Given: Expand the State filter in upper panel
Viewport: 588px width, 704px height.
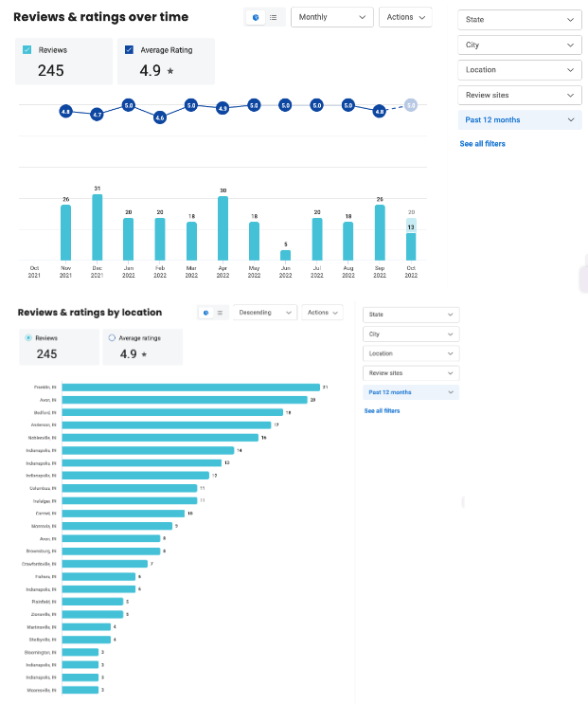Looking at the screenshot, I should pyautogui.click(x=520, y=20).
